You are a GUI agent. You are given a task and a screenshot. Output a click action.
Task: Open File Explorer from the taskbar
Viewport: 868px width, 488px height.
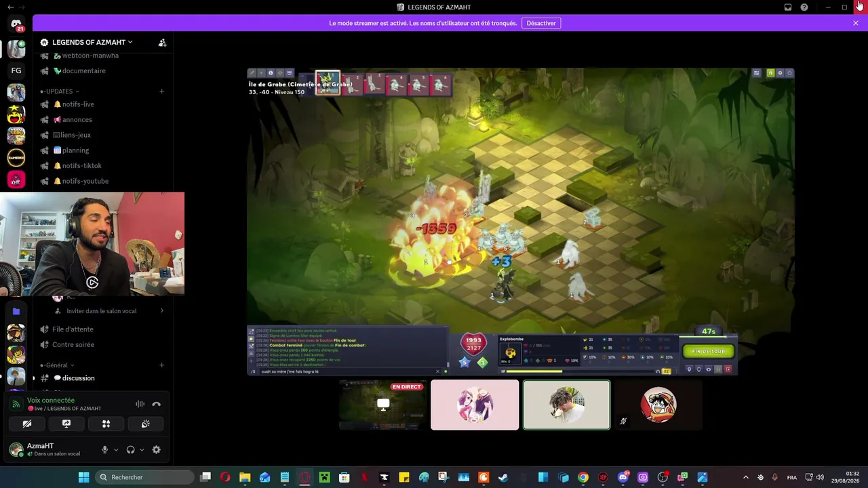(245, 477)
